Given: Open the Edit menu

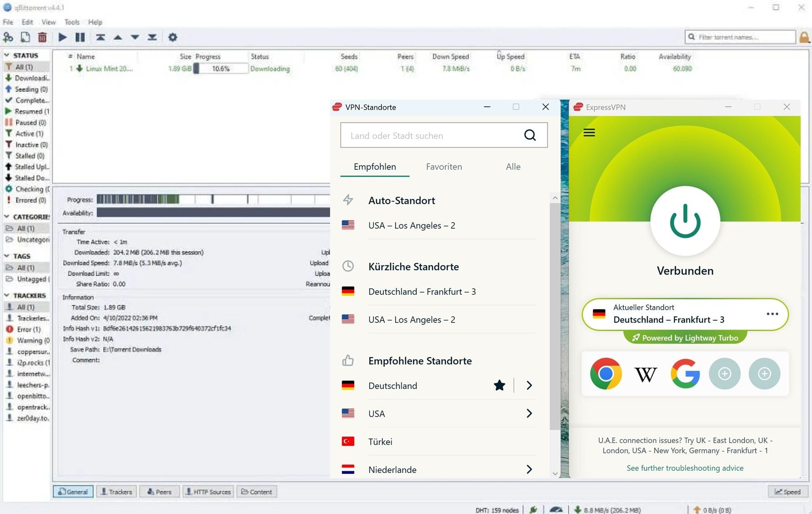Looking at the screenshot, I should pyautogui.click(x=27, y=22).
